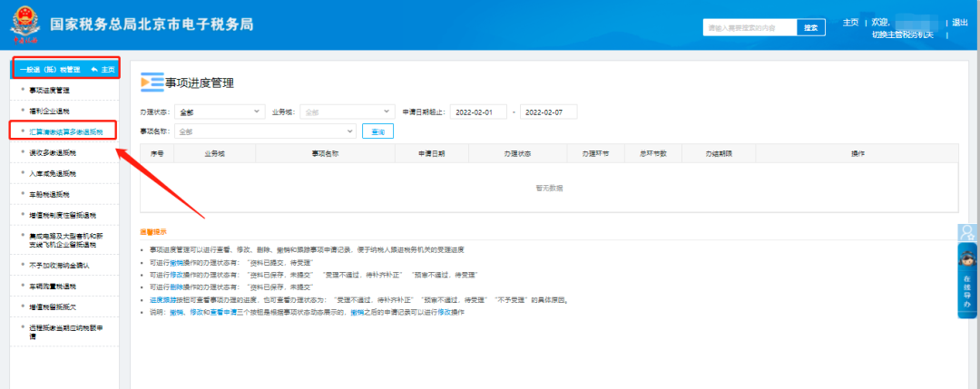Click 主页 link in top header
Viewport: 980px width, 389px height.
(850, 23)
